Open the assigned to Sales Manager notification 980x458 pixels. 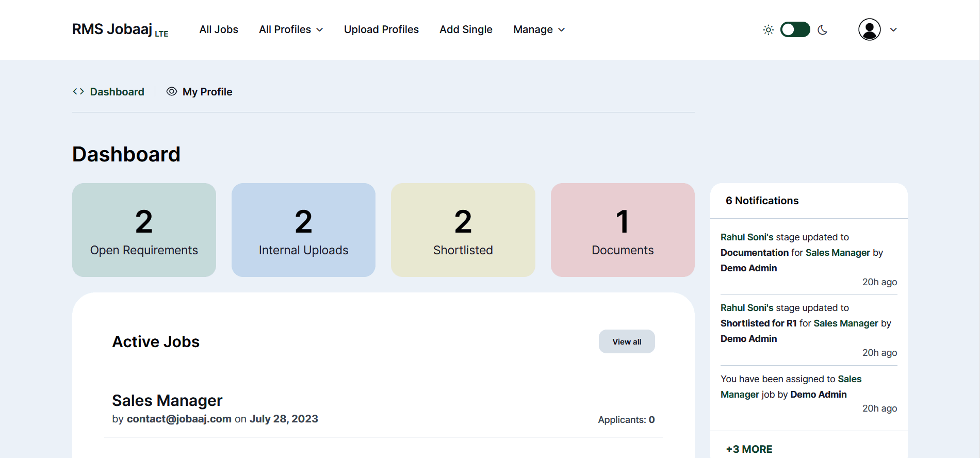(809, 394)
